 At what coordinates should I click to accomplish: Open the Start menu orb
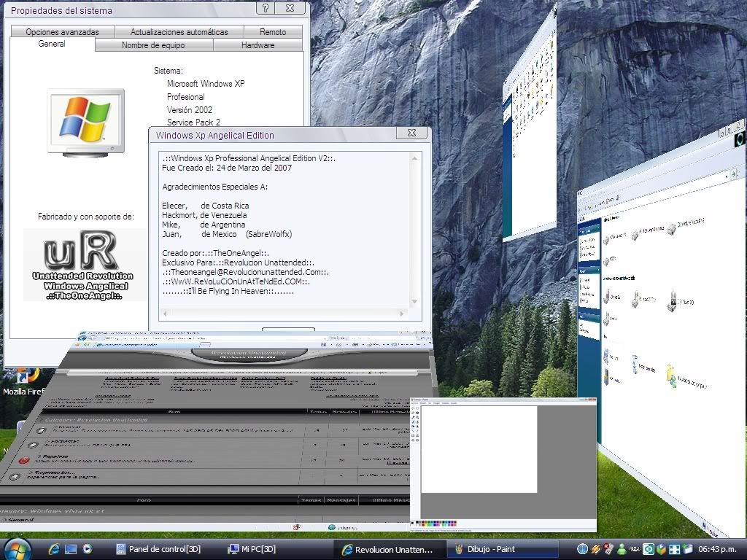coord(16,549)
